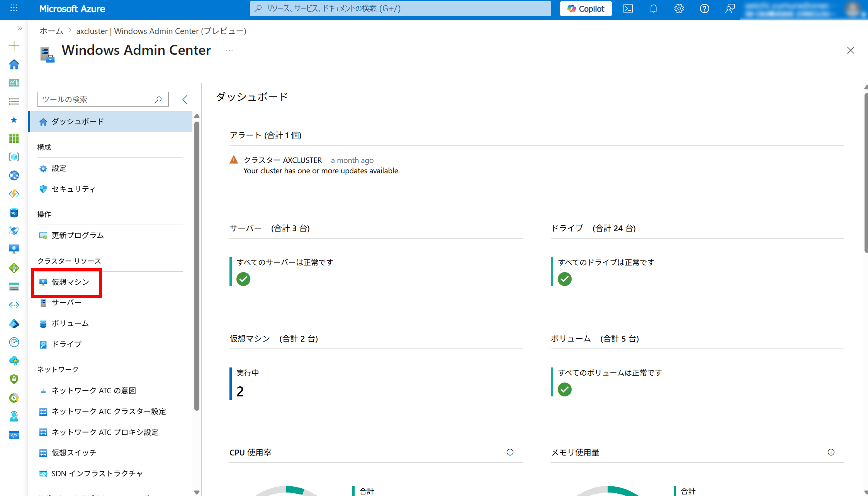Open the more options ellipsis beside the title
This screenshot has width=868, height=496.
point(229,50)
